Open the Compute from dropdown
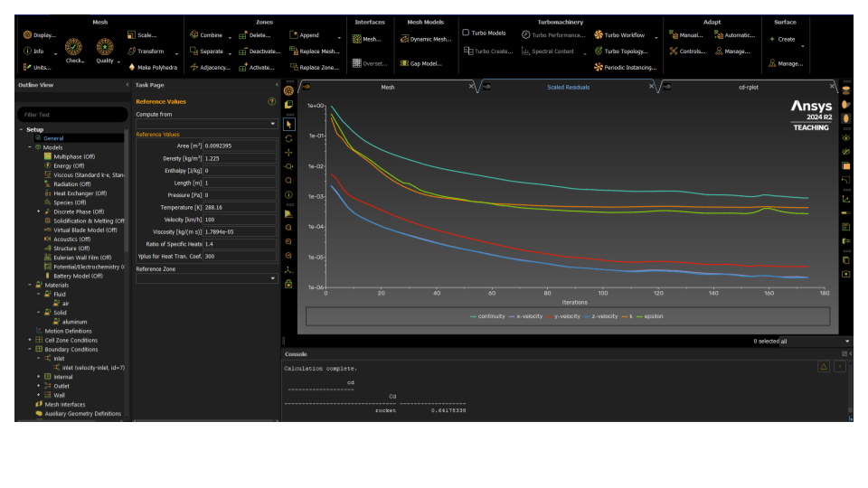This screenshot has height=488, width=868. [x=205, y=124]
